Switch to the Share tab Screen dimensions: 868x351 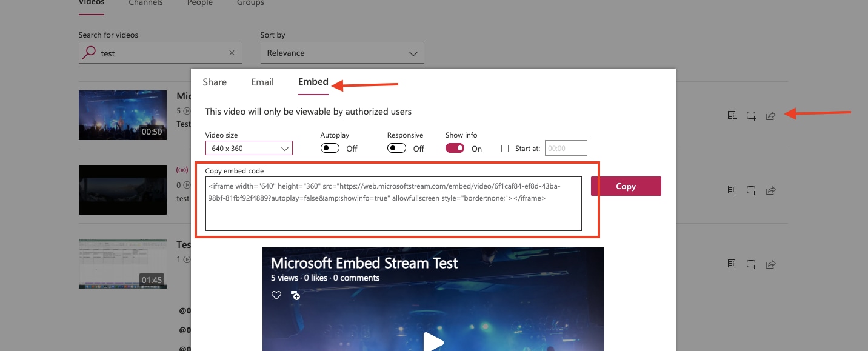215,82
